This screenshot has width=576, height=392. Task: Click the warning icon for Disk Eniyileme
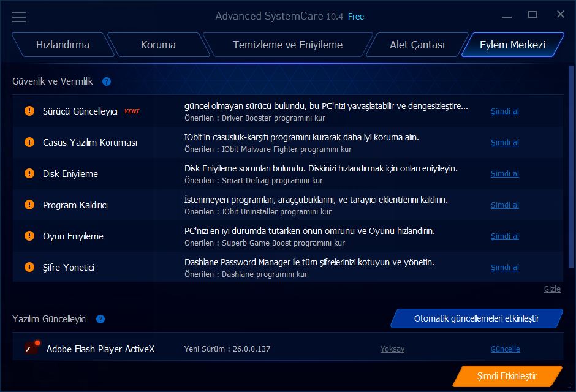coord(29,173)
